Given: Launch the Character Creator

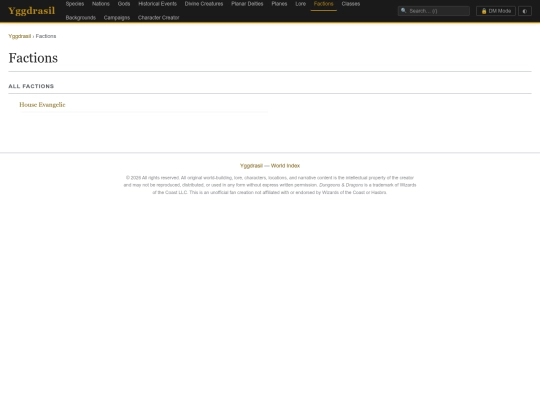Looking at the screenshot, I should 159,18.
